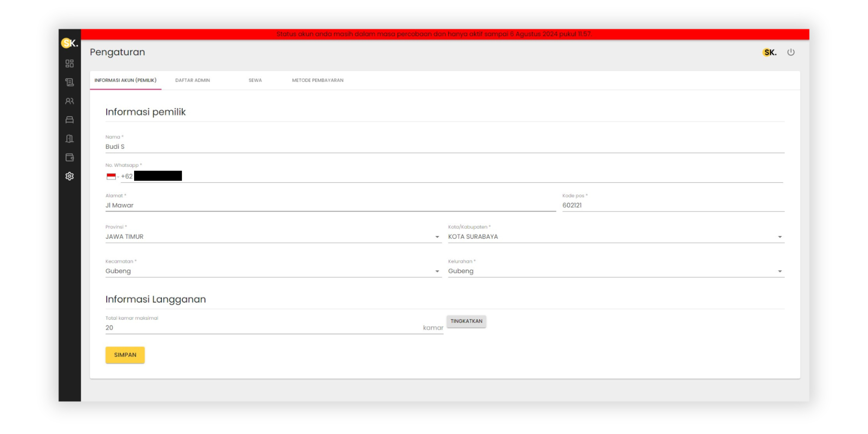
Task: Select the bed rooms icon in sidebar
Action: tap(69, 120)
